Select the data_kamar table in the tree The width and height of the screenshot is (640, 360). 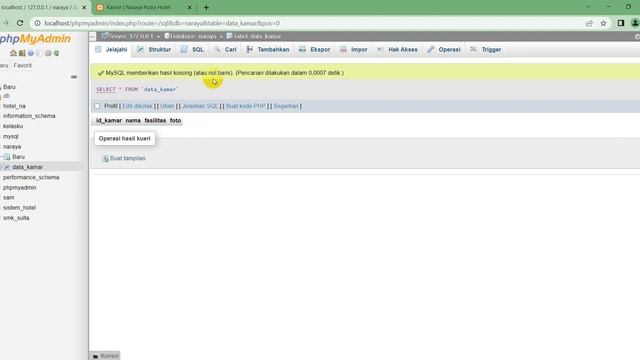27,167
